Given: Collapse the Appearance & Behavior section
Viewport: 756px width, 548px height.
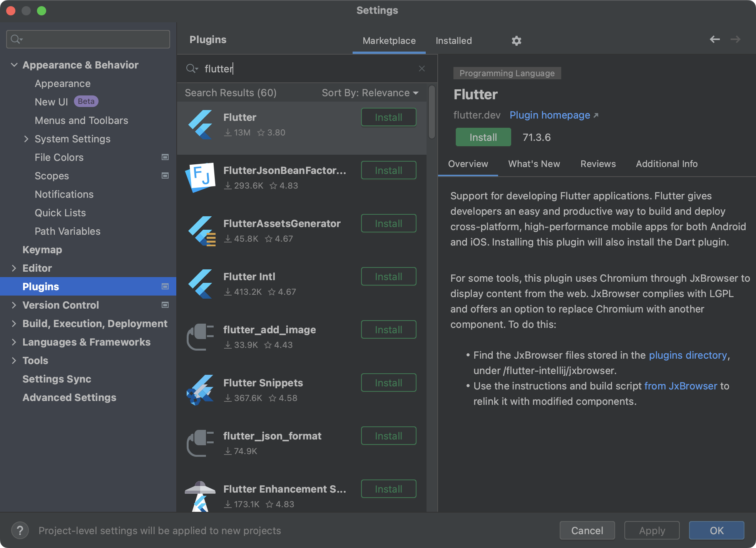Looking at the screenshot, I should (14, 65).
